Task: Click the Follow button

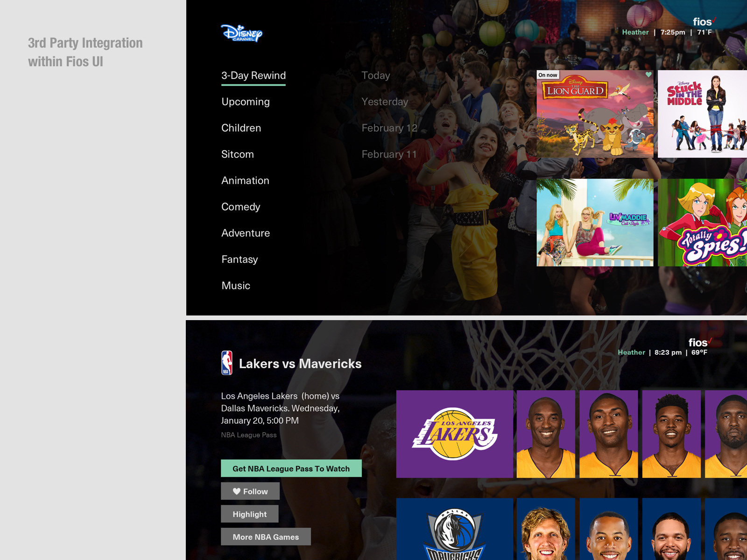Action: [x=250, y=491]
